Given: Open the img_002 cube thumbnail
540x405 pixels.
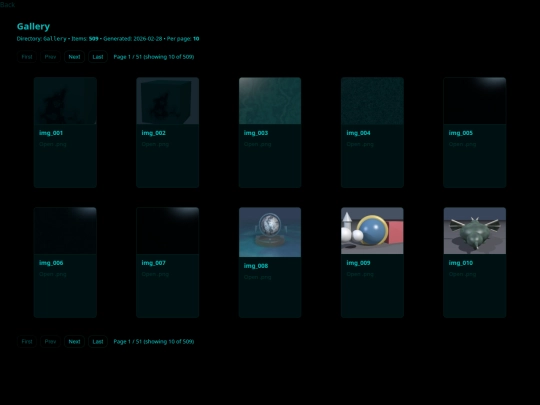Looking at the screenshot, I should [x=167, y=101].
